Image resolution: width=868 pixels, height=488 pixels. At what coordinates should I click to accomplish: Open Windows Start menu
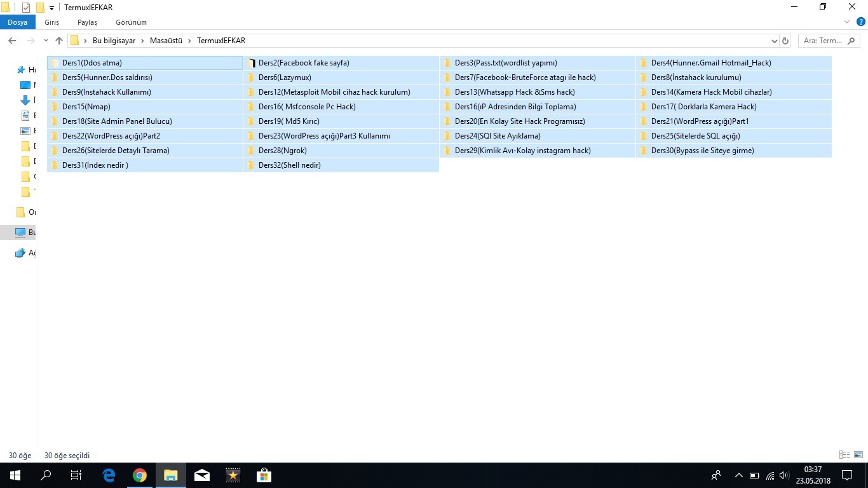(15, 475)
